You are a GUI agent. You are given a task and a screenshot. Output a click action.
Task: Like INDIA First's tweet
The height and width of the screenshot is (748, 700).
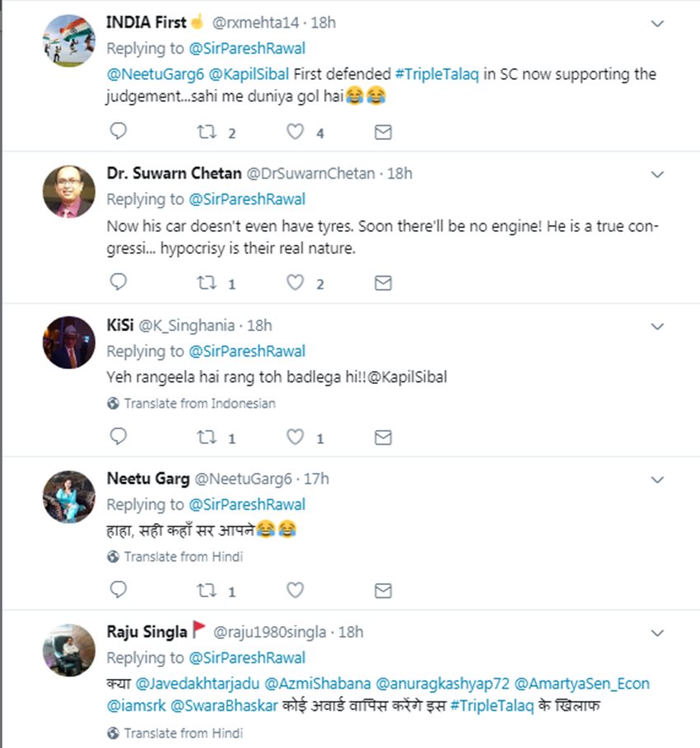click(295, 132)
